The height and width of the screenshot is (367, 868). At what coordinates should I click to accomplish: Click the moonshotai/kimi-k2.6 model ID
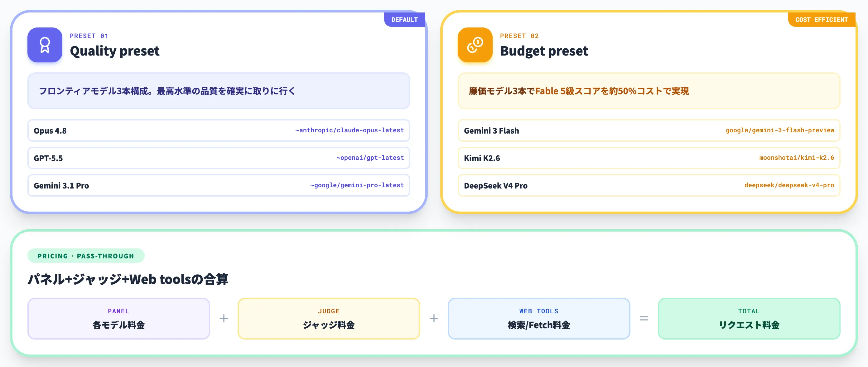click(x=797, y=158)
